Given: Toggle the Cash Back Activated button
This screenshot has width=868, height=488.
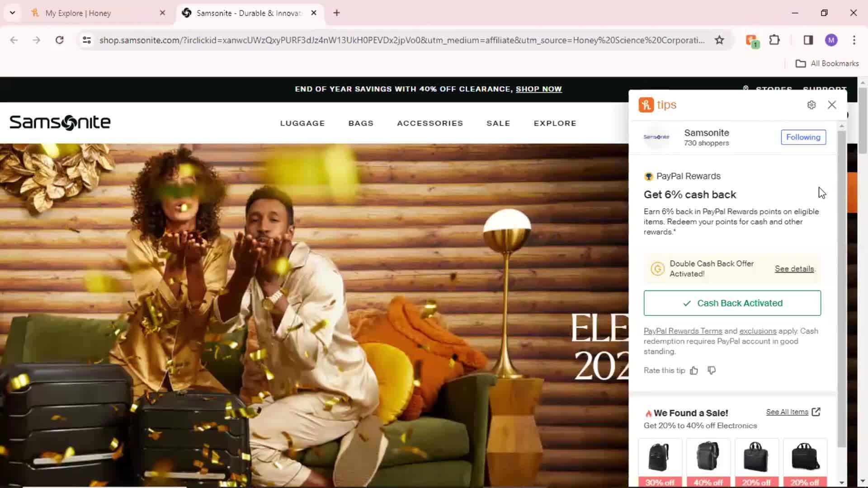Looking at the screenshot, I should point(732,303).
